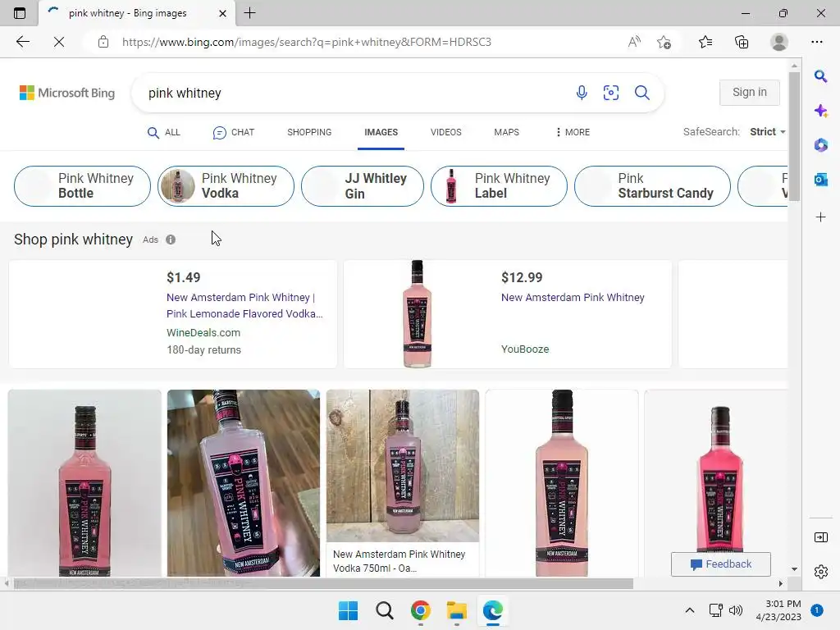Image resolution: width=840 pixels, height=630 pixels.
Task: Switch to the VIDEOS tab
Action: (445, 132)
